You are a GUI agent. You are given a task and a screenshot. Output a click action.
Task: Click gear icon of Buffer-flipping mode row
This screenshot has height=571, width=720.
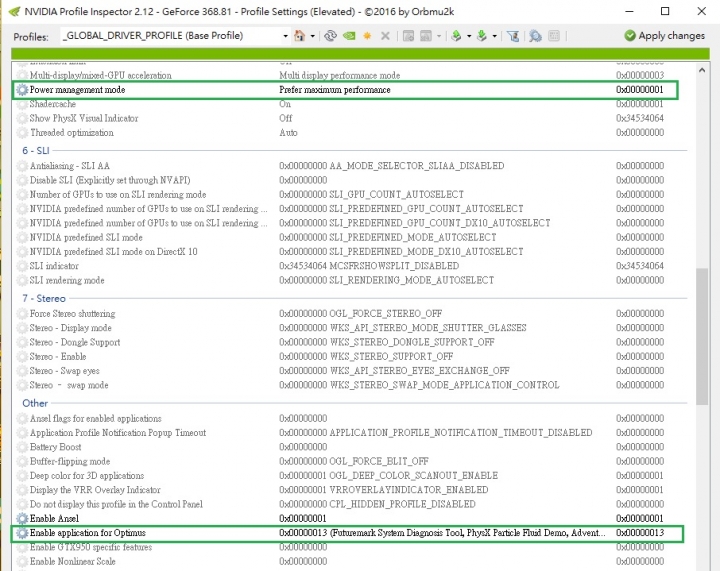22,461
